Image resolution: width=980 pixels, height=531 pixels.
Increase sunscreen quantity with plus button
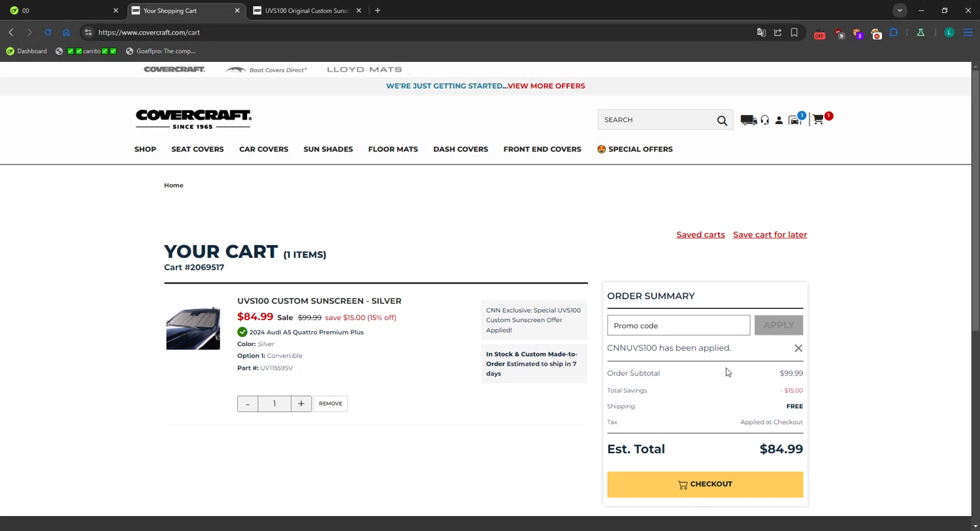301,404
